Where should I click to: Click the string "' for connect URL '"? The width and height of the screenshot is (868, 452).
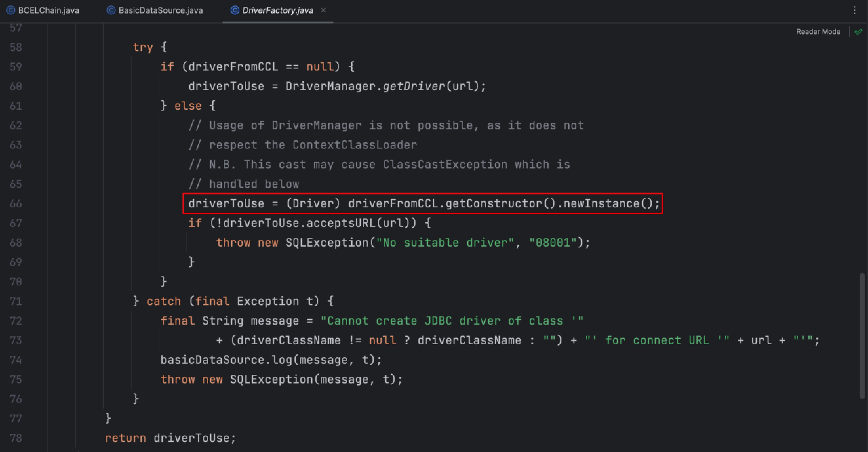pos(657,340)
